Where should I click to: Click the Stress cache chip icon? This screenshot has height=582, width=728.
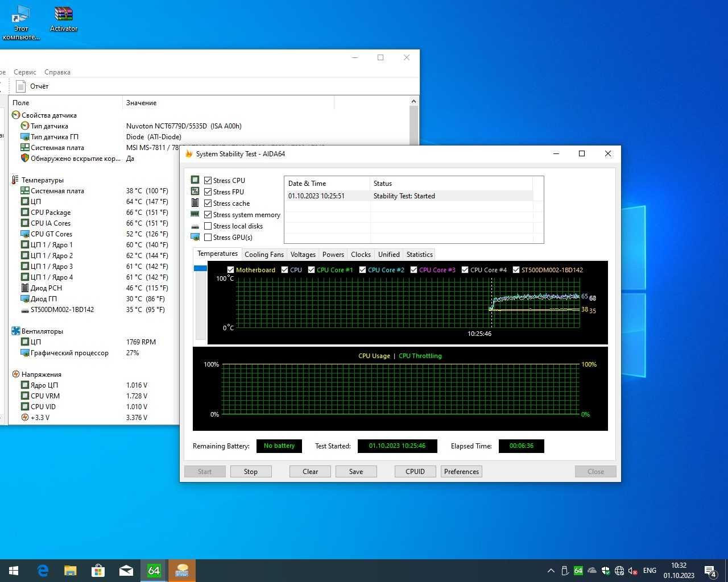[x=195, y=202]
